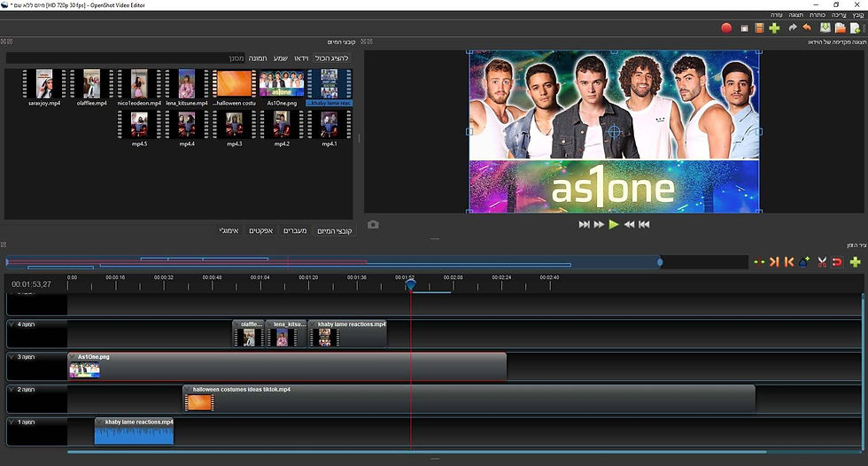Switch to אפקטים (Effects) tab
The height and width of the screenshot is (466, 868).
(x=260, y=231)
